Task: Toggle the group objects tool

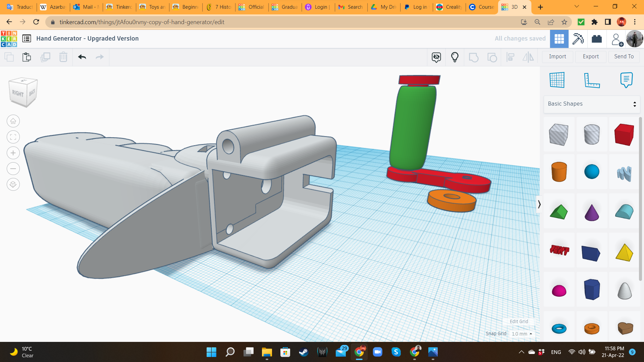Action: (x=474, y=57)
